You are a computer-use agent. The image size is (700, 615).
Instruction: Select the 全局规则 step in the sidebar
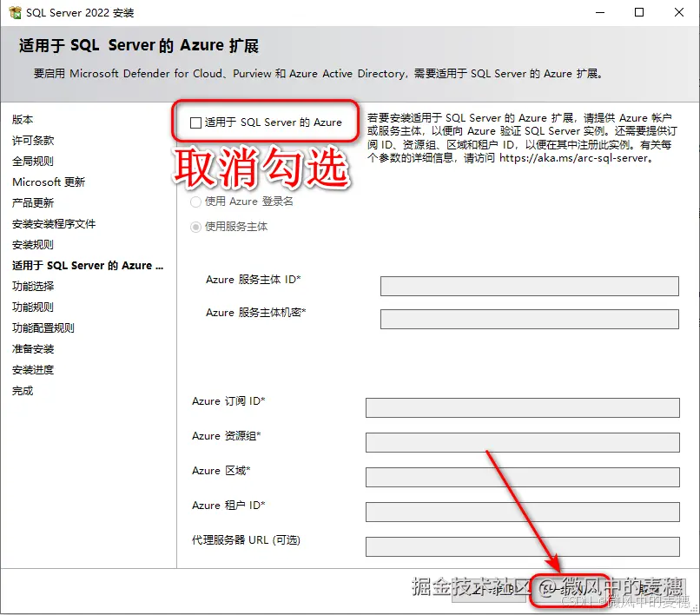tap(33, 162)
